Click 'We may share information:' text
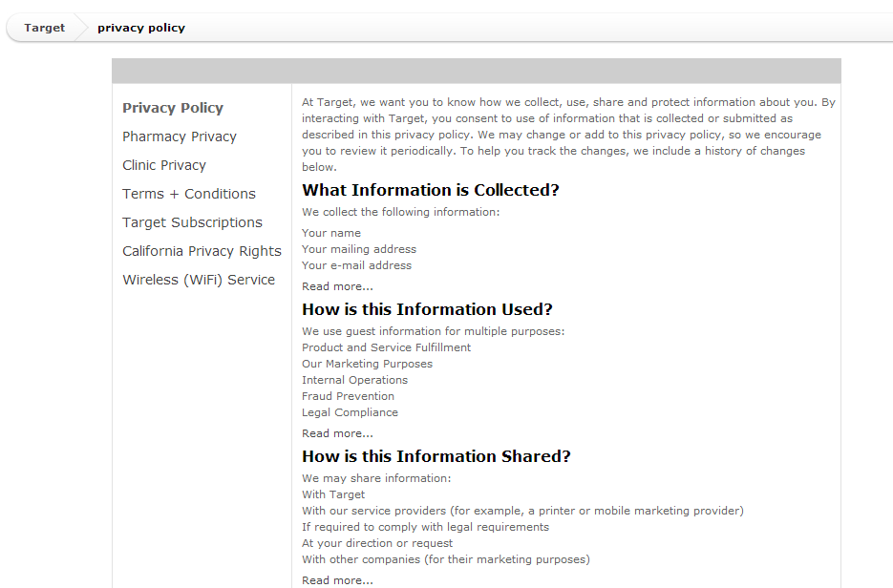 (376, 478)
